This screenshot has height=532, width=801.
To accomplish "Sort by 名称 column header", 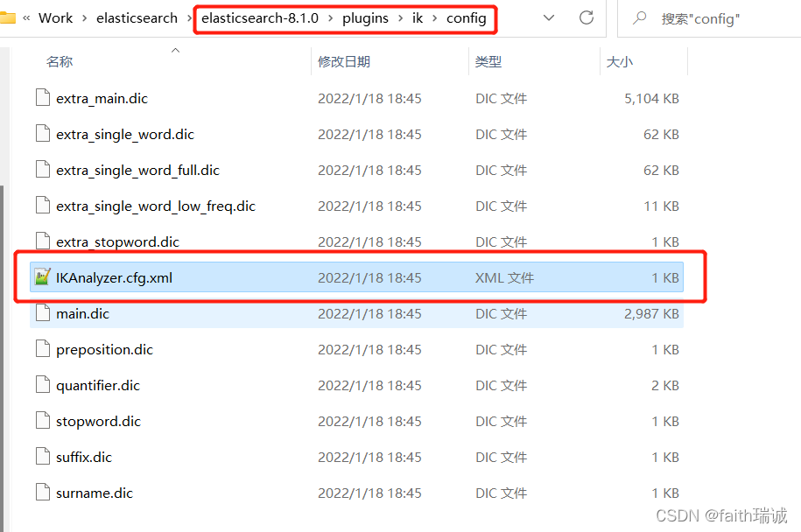I will 60,62.
